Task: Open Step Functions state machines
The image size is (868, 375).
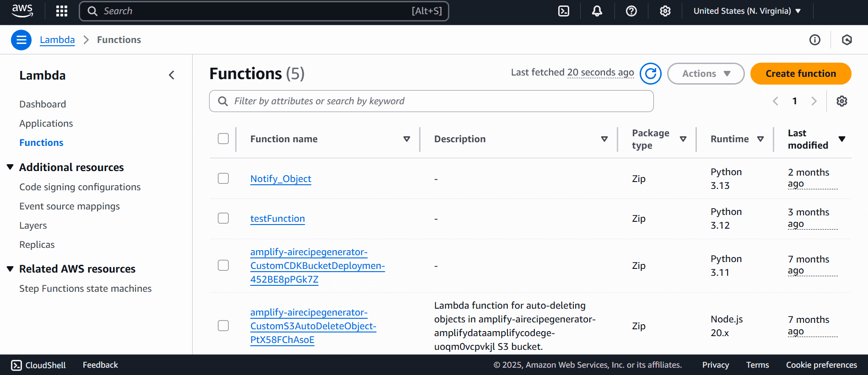Action: 86,289
